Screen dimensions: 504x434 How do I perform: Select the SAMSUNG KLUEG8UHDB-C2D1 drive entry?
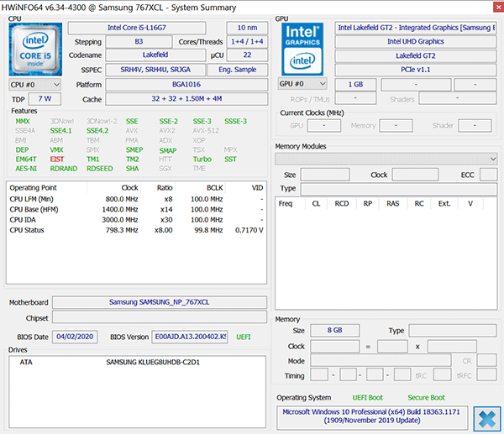click(x=153, y=363)
